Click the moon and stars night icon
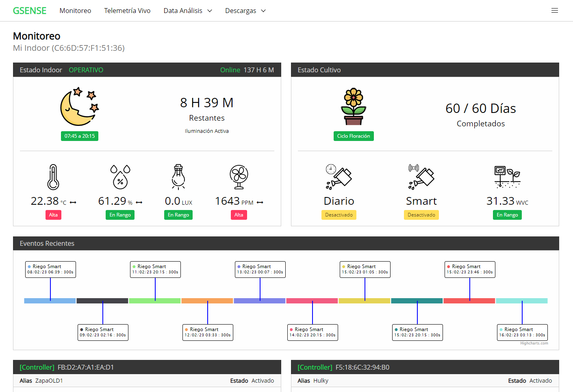Viewport: 573px width, 392px height. [80, 106]
